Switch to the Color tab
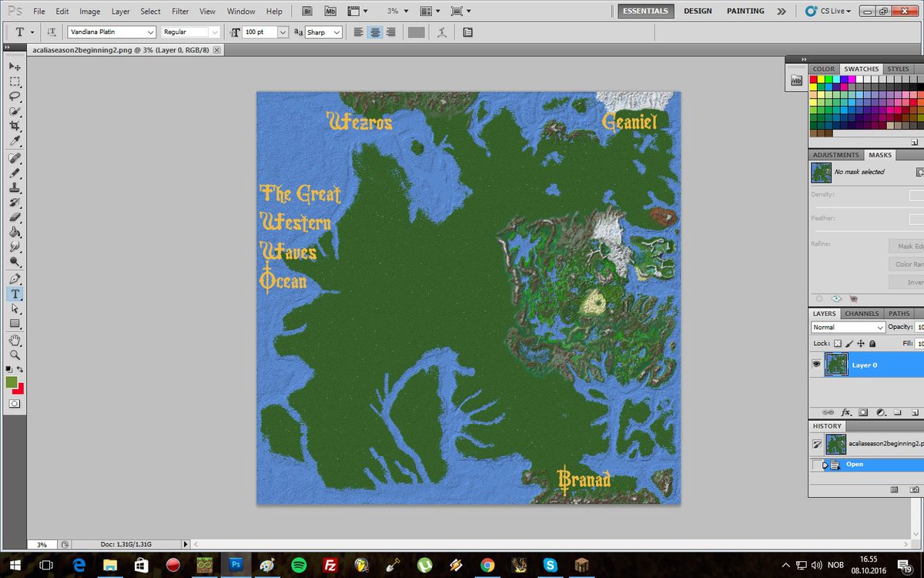924x578 pixels. 823,69
